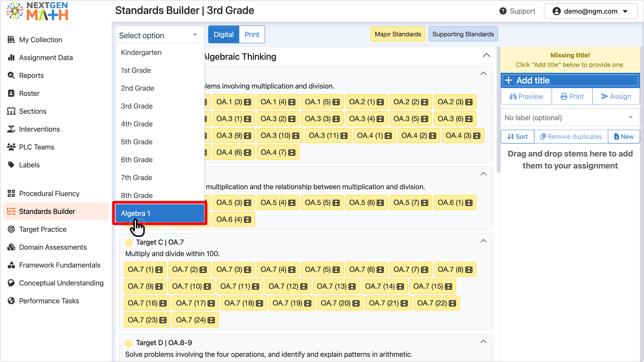Collapse the second target section about relationship between multiplication and division
This screenshot has height=362, width=644.
click(x=484, y=174)
